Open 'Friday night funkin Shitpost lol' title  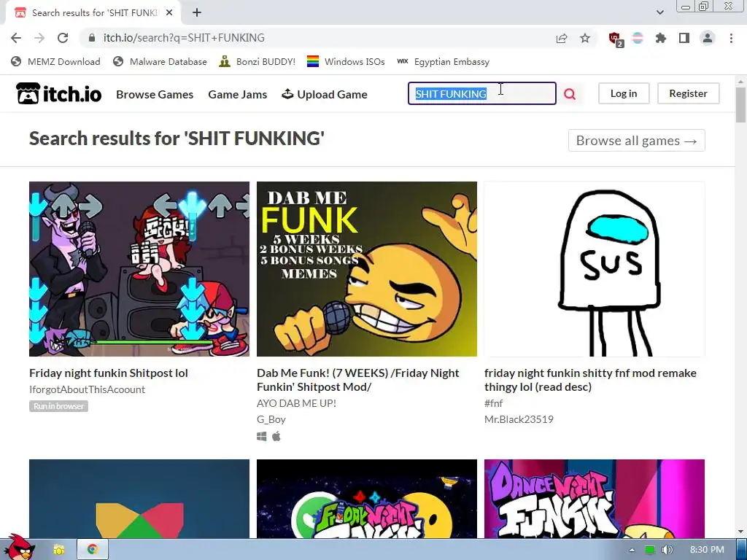[x=109, y=373]
